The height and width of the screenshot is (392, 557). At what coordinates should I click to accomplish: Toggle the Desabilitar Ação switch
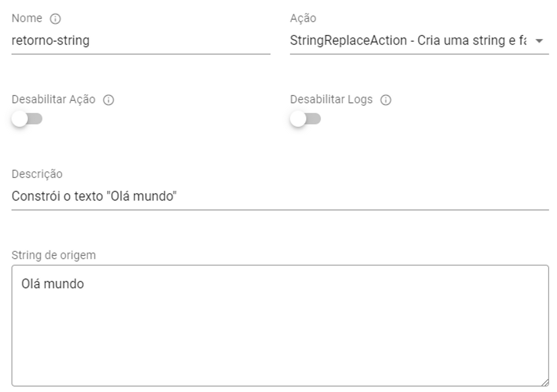(27, 119)
